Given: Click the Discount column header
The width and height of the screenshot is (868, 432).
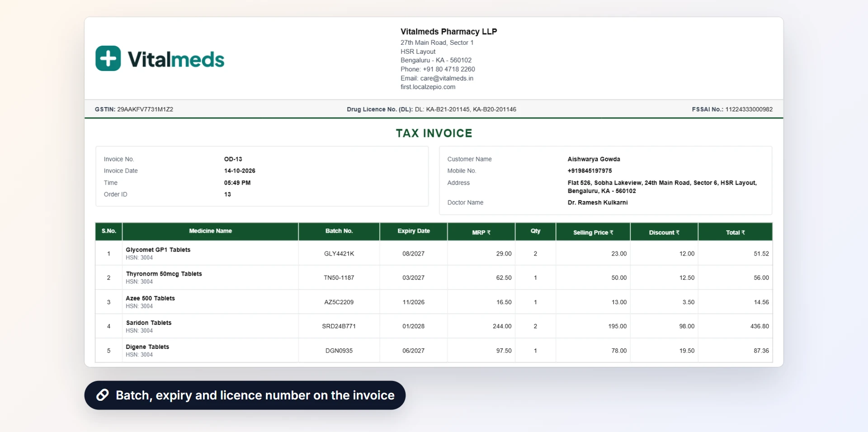Looking at the screenshot, I should [x=664, y=233].
